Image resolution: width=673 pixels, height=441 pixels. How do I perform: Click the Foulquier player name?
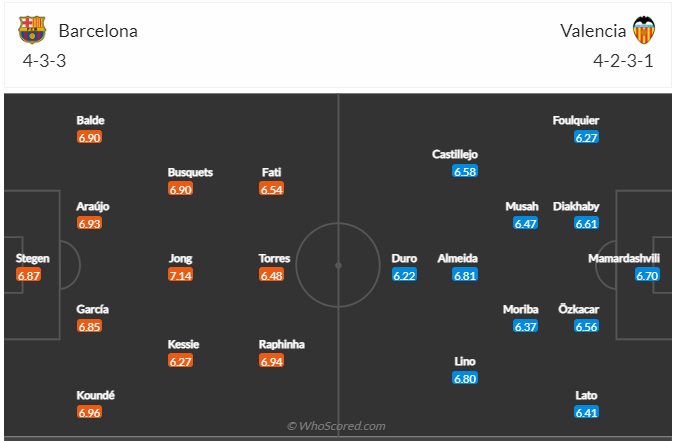pyautogui.click(x=576, y=120)
